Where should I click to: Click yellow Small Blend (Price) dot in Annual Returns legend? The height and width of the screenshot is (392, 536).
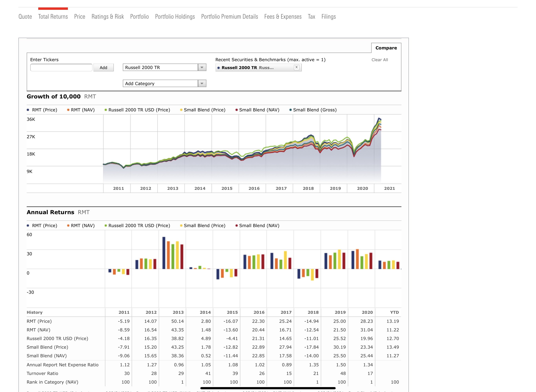(181, 226)
